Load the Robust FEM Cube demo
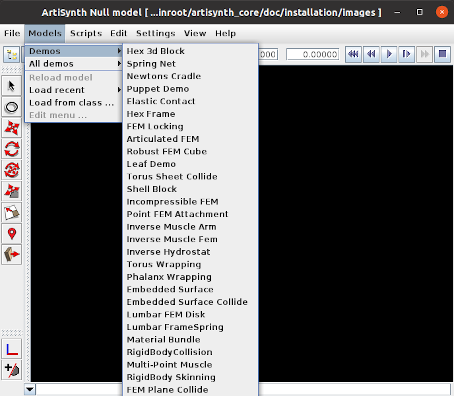 [x=191, y=151]
